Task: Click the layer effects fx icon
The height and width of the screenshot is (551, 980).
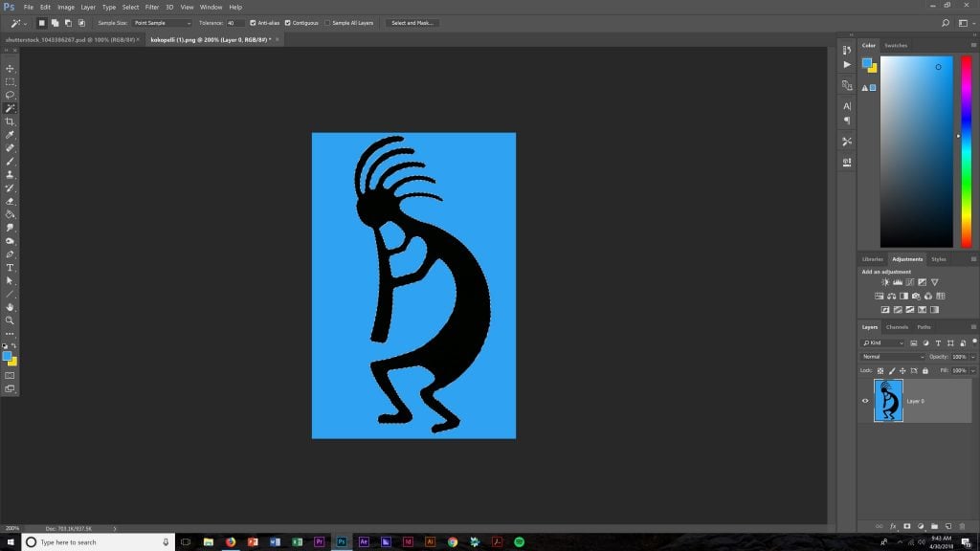Action: click(893, 525)
